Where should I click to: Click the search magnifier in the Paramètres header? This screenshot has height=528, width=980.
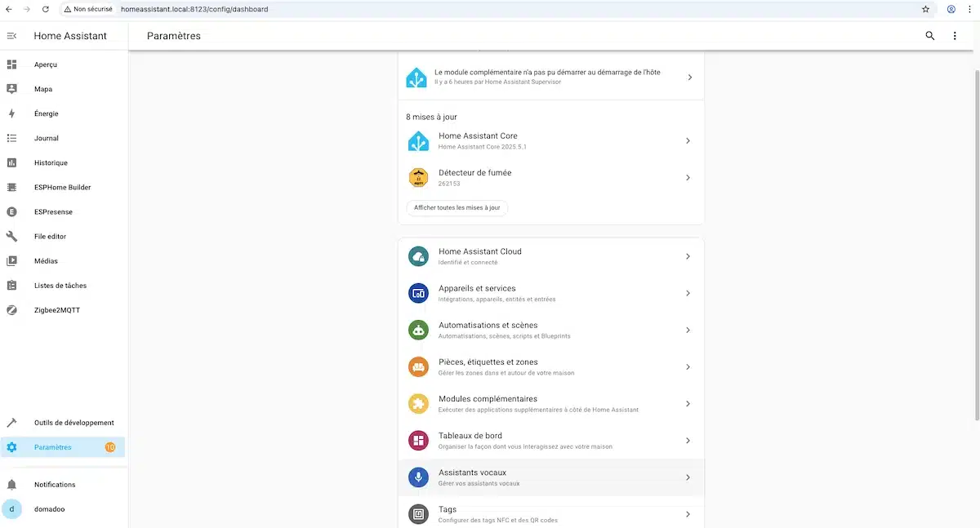930,36
